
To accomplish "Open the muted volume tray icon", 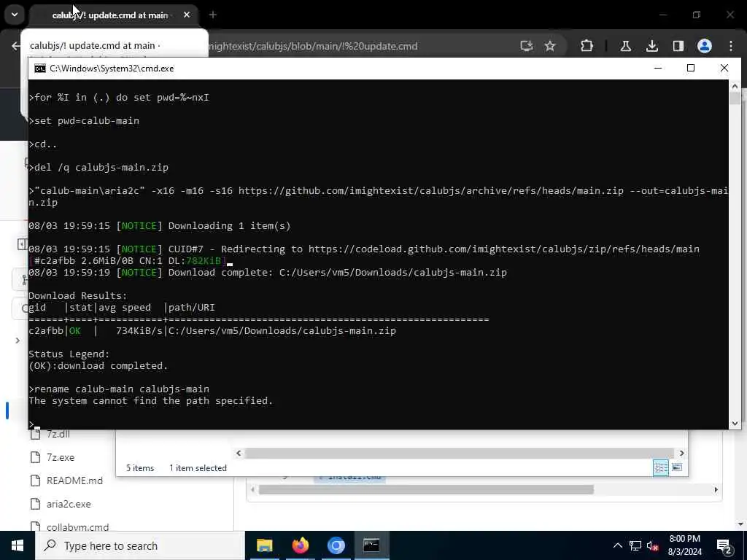I will point(652,545).
